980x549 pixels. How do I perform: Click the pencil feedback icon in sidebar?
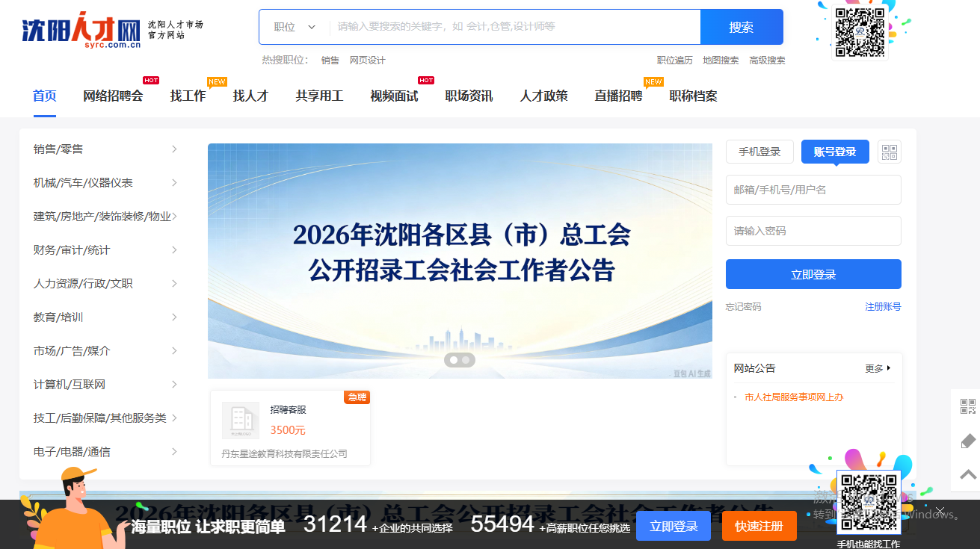point(967,441)
